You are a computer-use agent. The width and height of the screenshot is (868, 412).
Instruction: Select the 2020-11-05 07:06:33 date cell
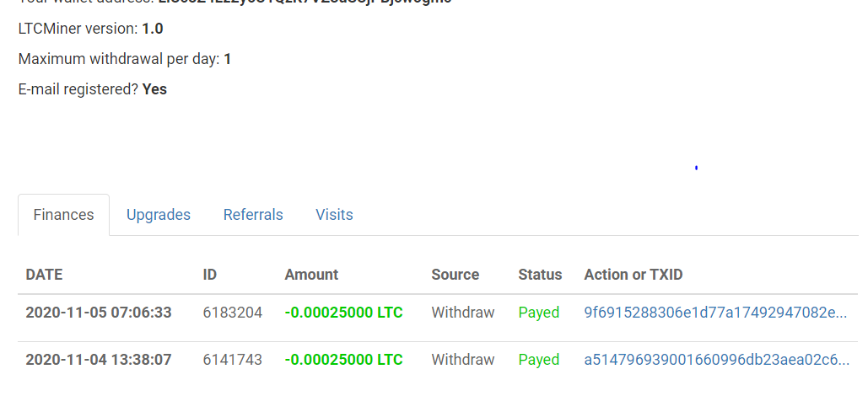coord(99,313)
